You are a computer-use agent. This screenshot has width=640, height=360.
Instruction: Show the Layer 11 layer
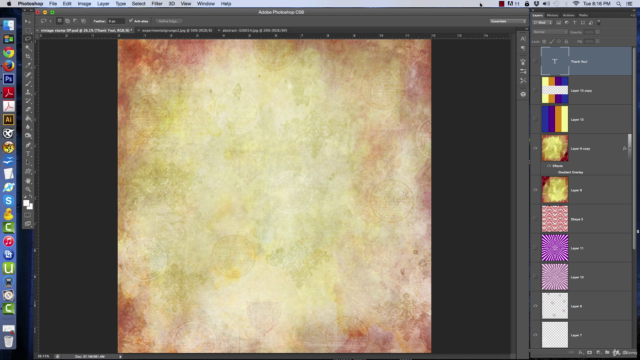535,248
